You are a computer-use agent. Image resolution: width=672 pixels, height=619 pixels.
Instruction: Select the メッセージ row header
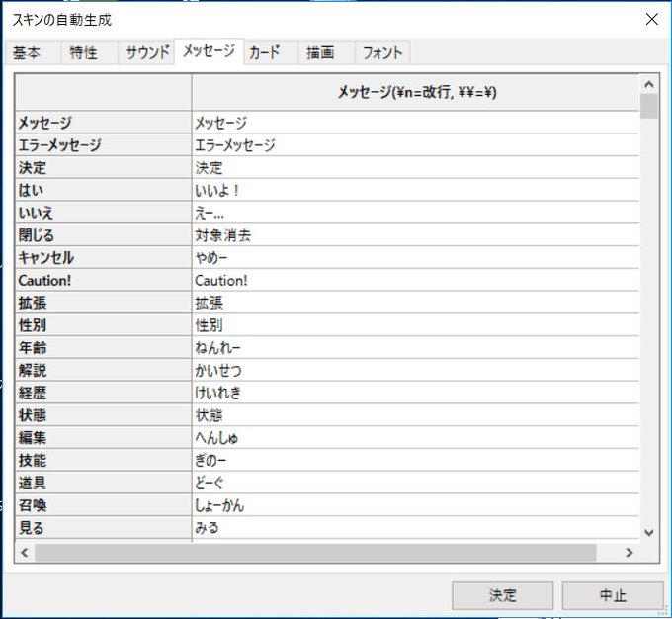coord(104,123)
